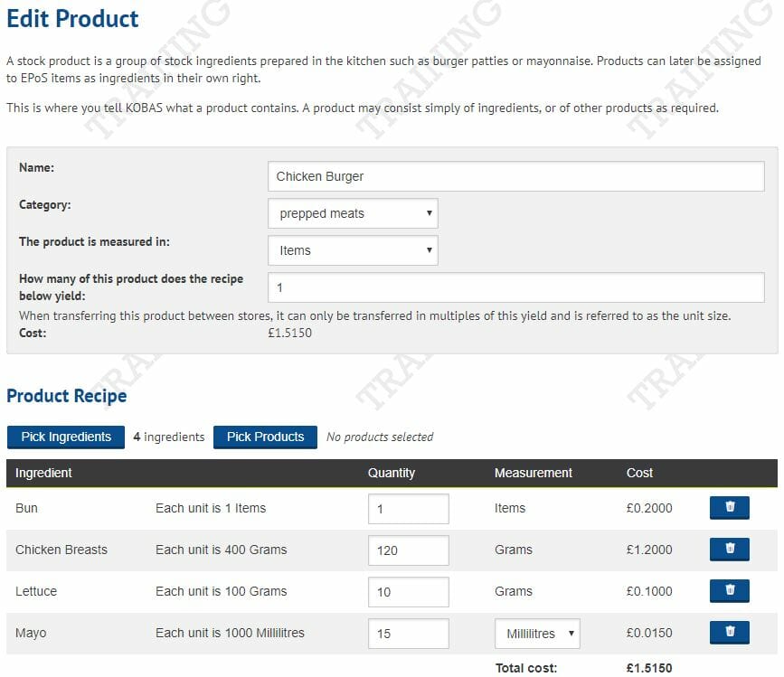Click the Pick Products button
This screenshot has height=677, width=784.
click(265, 437)
